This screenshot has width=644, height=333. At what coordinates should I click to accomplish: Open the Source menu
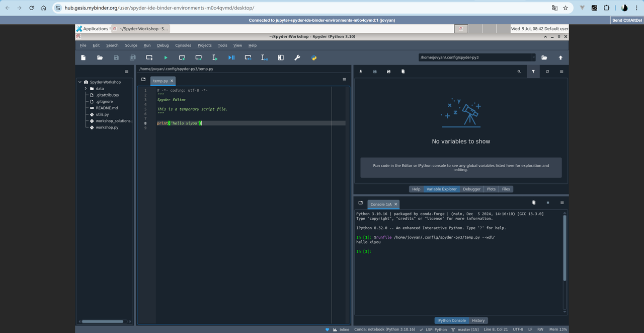pos(131,45)
